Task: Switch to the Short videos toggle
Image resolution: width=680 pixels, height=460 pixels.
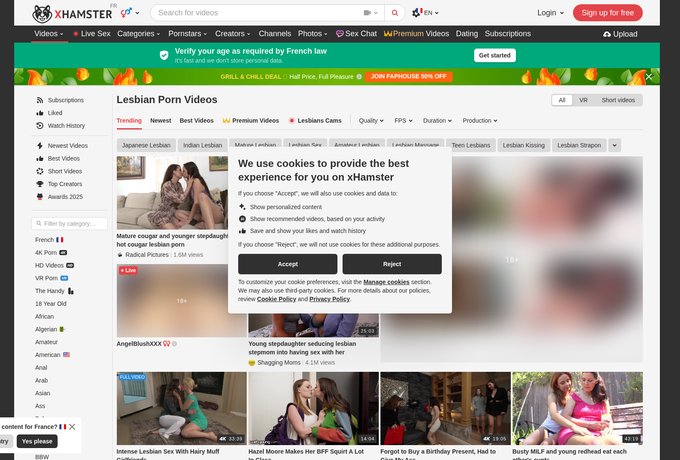Action: 618,100
